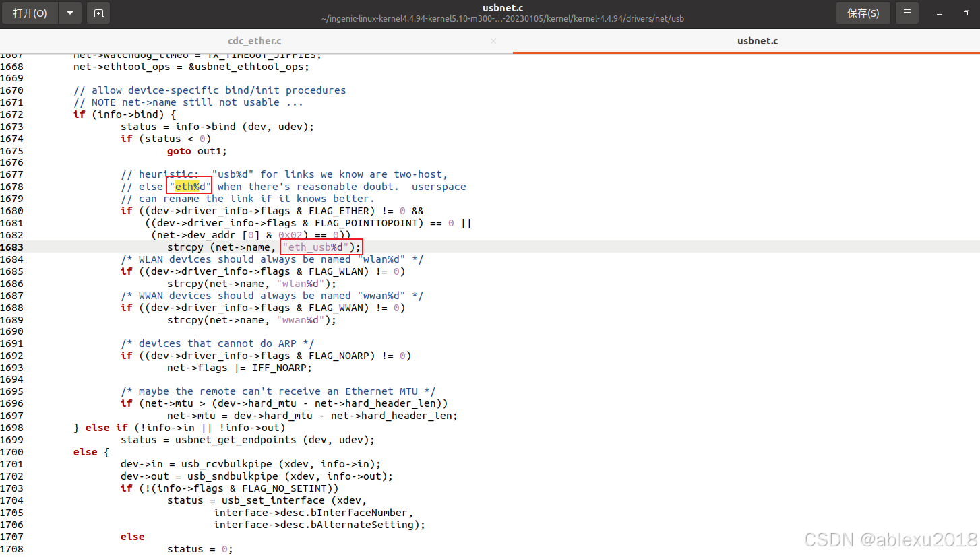Click 'dev->in = usb_rcvbulkpipe (xdev, info->in);'
The width and height of the screenshot is (980, 557).
(251, 464)
